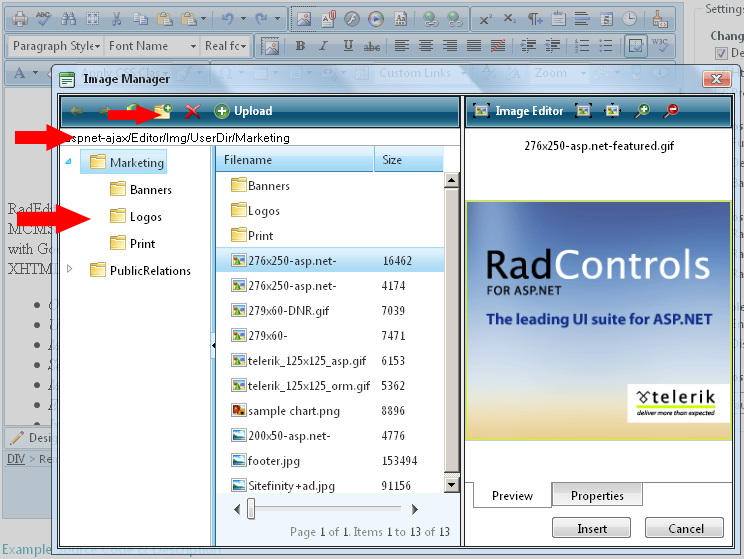744x559 pixels.
Task: Click the Subscript icon
Action: [509, 19]
